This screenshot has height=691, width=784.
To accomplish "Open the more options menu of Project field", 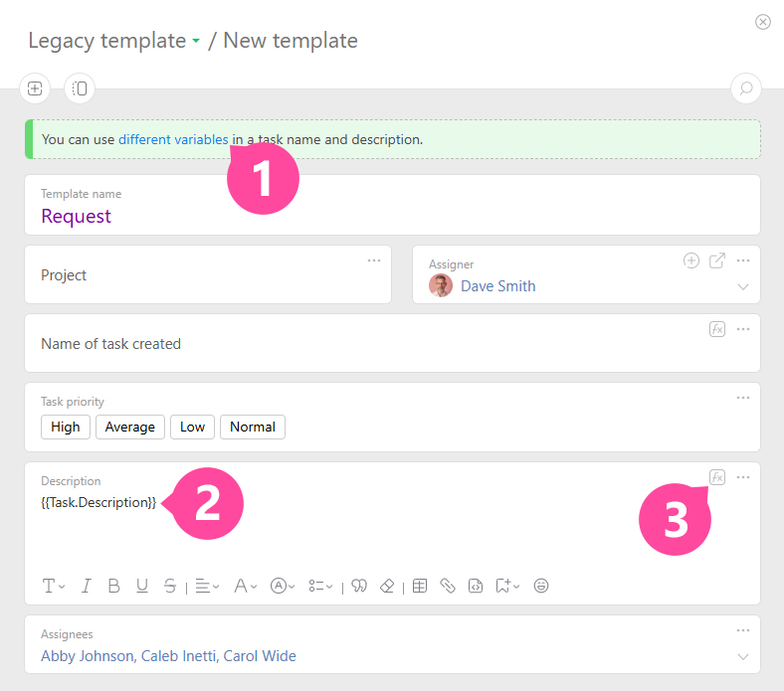I will click(x=374, y=260).
